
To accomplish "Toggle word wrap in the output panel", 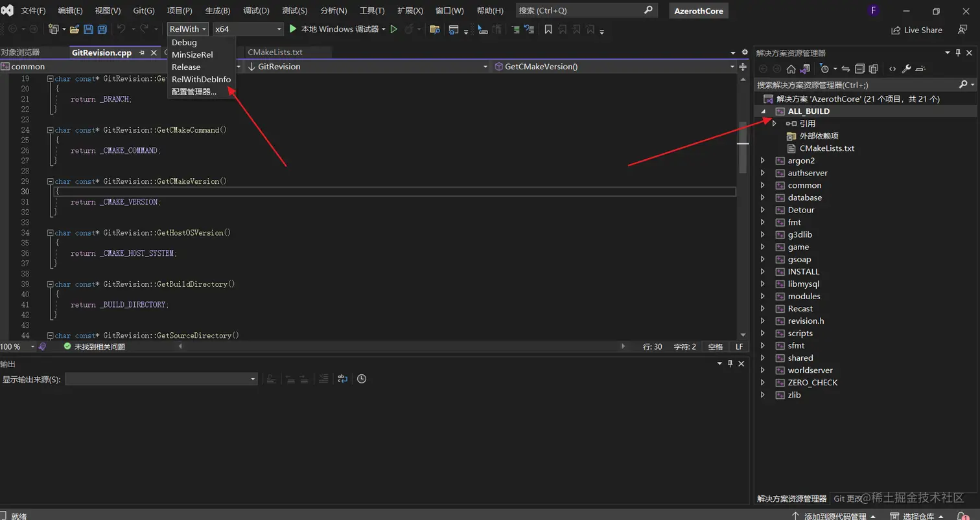I will tap(342, 379).
